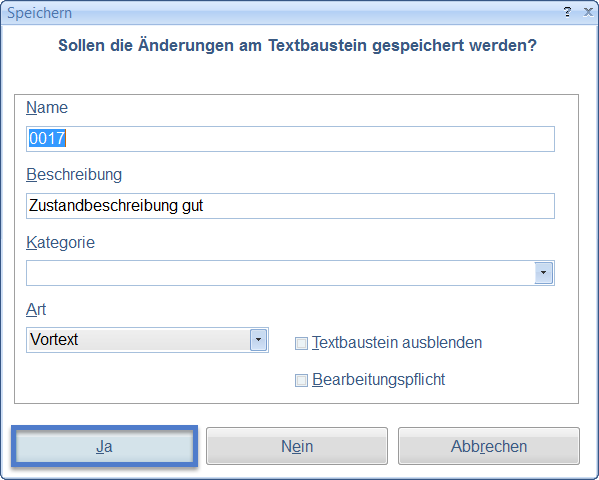The height and width of the screenshot is (480, 599).
Task: Click inside the empty Kategorie combo field
Action: click(x=280, y=273)
